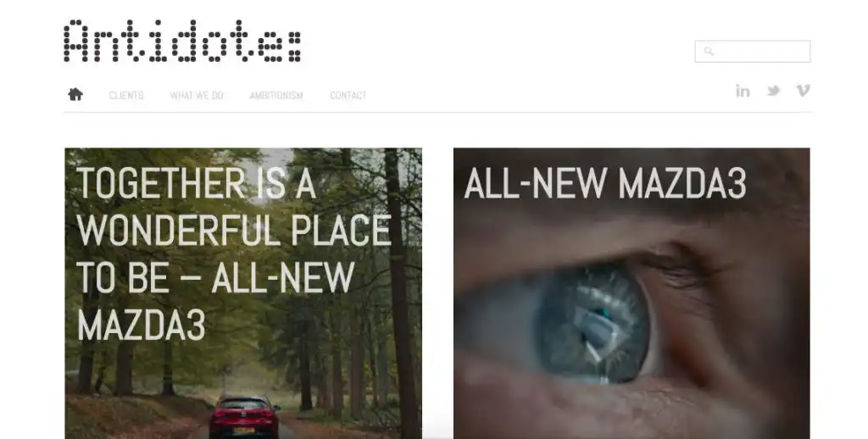
Task: Open the Together Is A Wonderful Place headline
Action: click(234, 253)
